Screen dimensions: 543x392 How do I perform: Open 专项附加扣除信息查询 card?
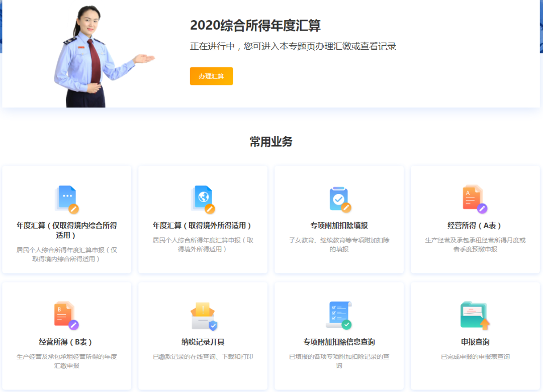click(339, 336)
